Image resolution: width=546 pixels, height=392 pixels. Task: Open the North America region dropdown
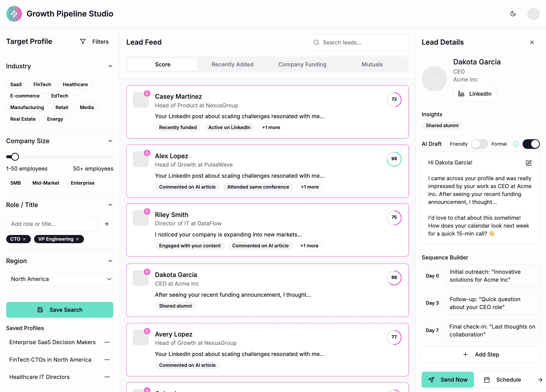(59, 279)
